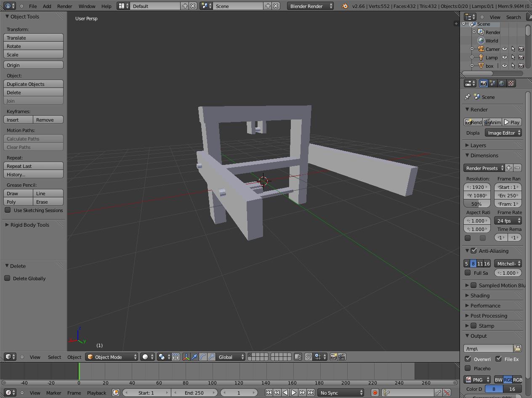Select the rotate manipulator arc icon
The height and width of the screenshot is (398, 532).
203,357
